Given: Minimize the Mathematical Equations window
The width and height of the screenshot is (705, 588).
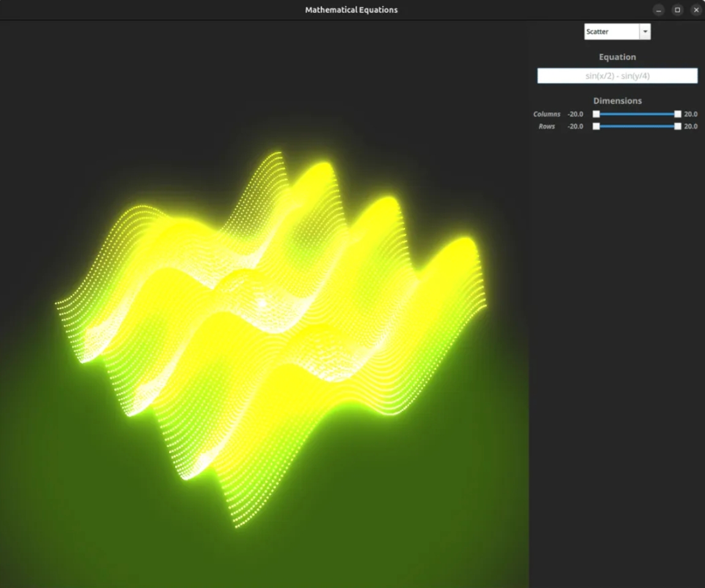Looking at the screenshot, I should 658,10.
